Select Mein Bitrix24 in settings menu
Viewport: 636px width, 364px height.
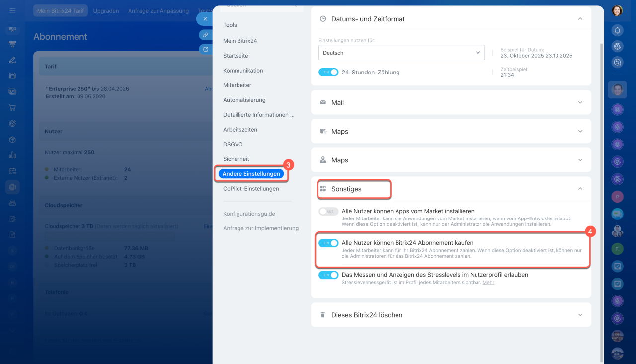click(240, 41)
